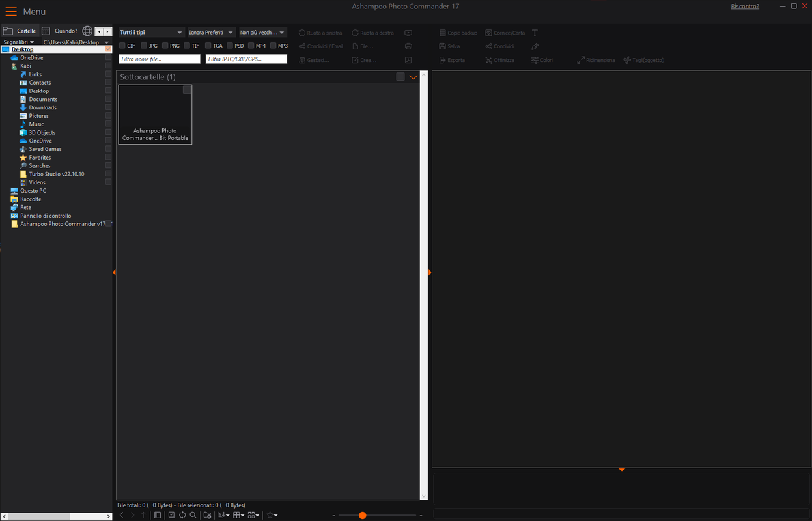
Task: Select the Kabi user folder
Action: (x=25, y=66)
